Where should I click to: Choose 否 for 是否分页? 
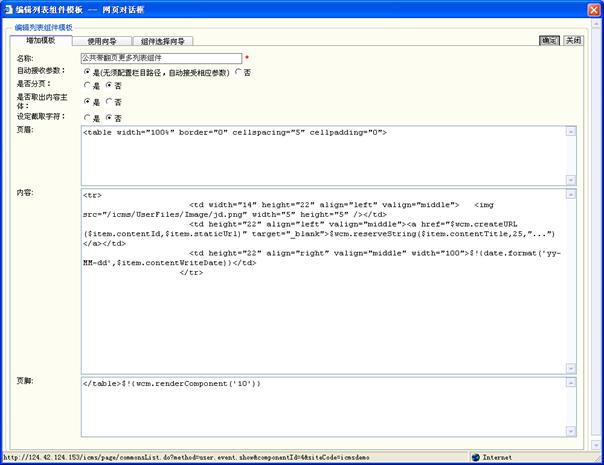click(110, 86)
